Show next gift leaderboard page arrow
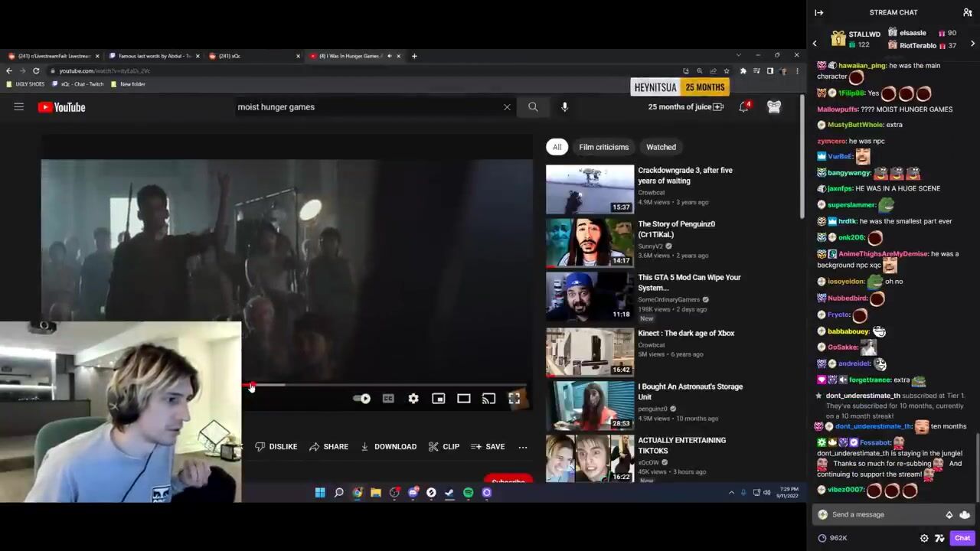The height and width of the screenshot is (551, 980). 972,44
